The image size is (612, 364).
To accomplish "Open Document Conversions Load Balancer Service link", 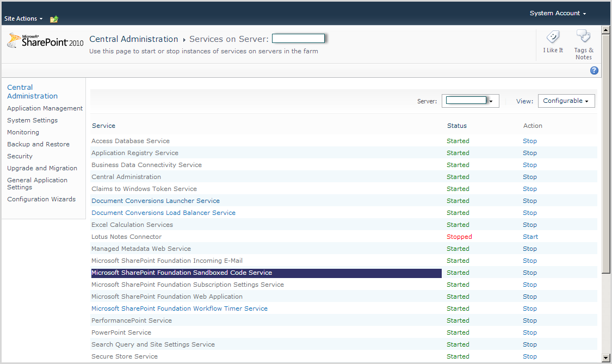I will tap(163, 213).
